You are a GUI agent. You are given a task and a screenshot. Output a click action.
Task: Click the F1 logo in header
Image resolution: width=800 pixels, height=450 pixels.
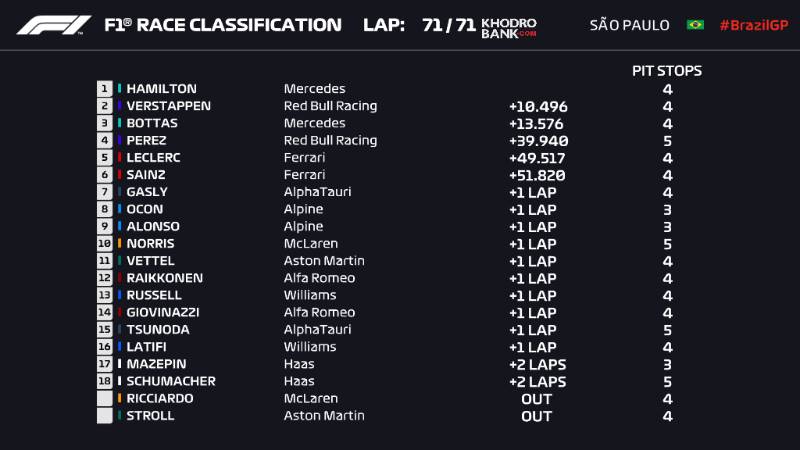pyautogui.click(x=54, y=25)
